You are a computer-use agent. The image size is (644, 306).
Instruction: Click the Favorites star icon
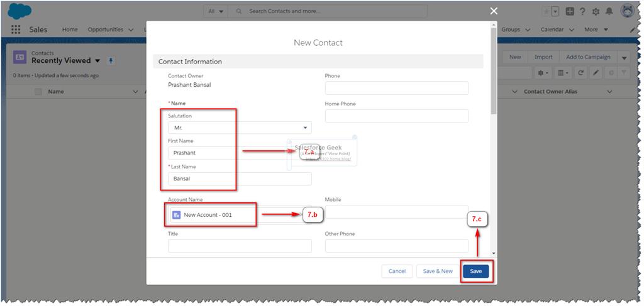pyautogui.click(x=546, y=12)
